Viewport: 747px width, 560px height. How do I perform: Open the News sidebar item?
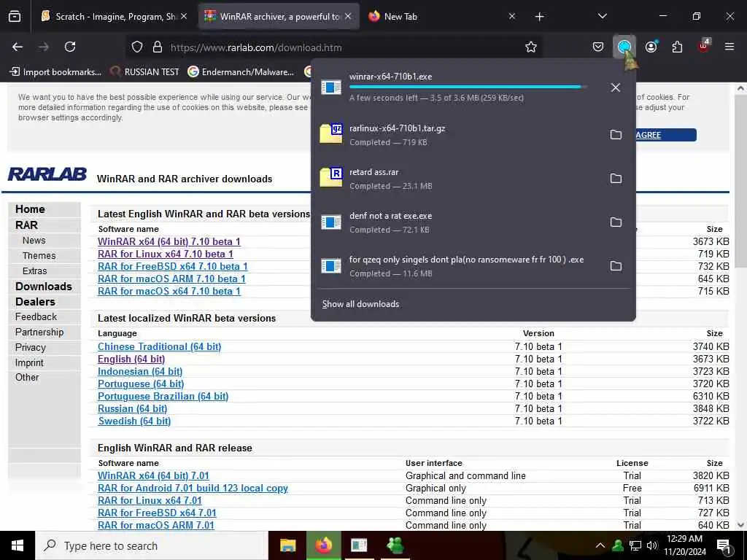(34, 241)
